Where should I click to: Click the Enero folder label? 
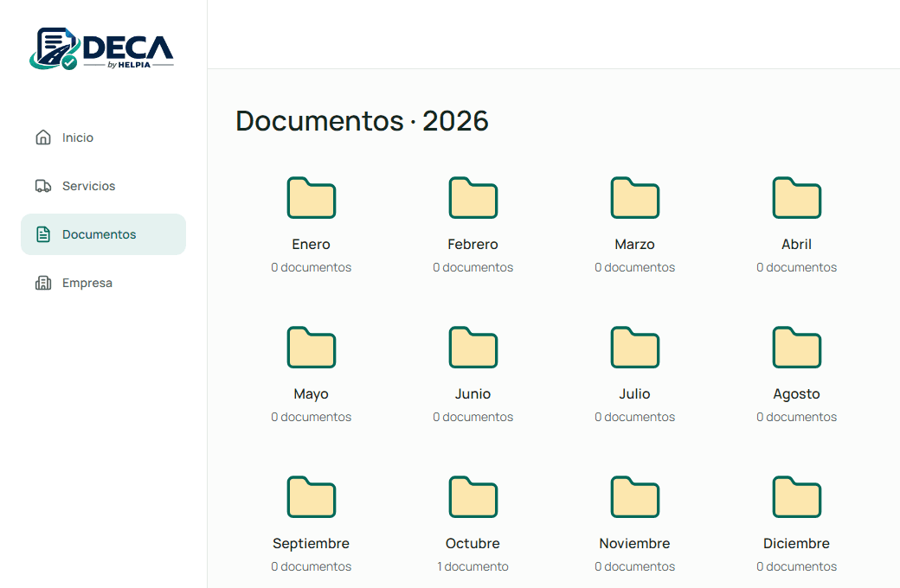[x=311, y=245]
